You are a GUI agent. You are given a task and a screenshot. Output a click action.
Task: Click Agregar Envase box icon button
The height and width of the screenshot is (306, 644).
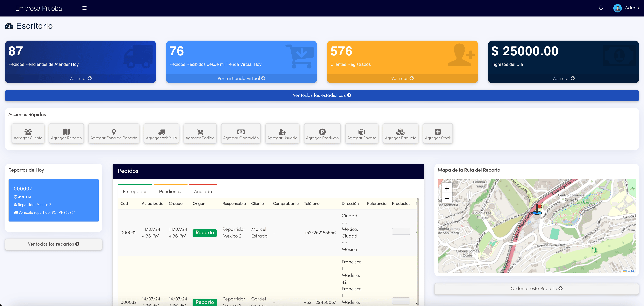362,133
